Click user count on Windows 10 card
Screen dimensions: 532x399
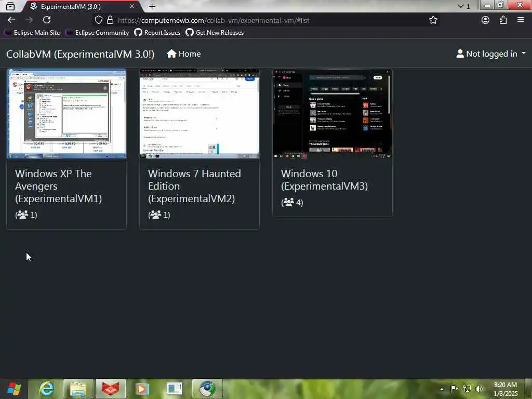point(292,203)
